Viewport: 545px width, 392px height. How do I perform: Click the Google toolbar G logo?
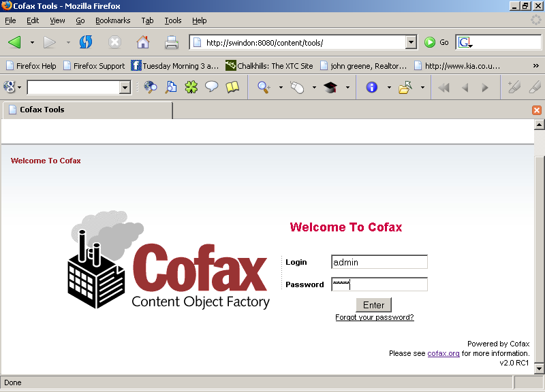pos(9,87)
